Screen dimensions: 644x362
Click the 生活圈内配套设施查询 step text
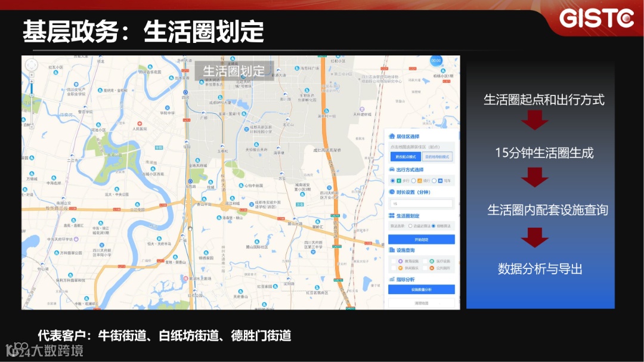tap(547, 210)
